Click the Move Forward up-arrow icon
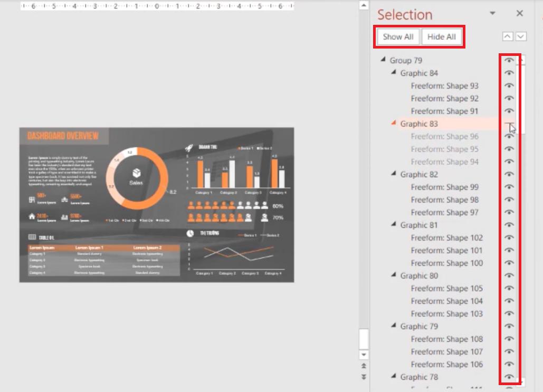This screenshot has height=392, width=543. [507, 36]
